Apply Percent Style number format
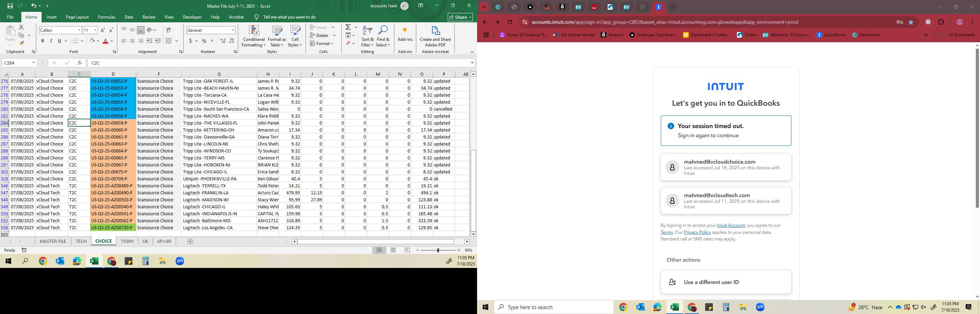This screenshot has height=314, width=980. click(204, 41)
